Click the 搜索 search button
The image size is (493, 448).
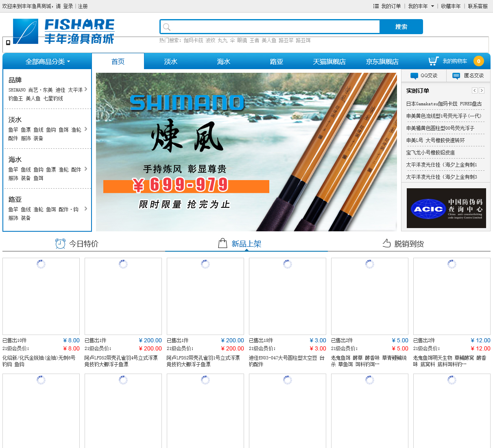(x=401, y=26)
